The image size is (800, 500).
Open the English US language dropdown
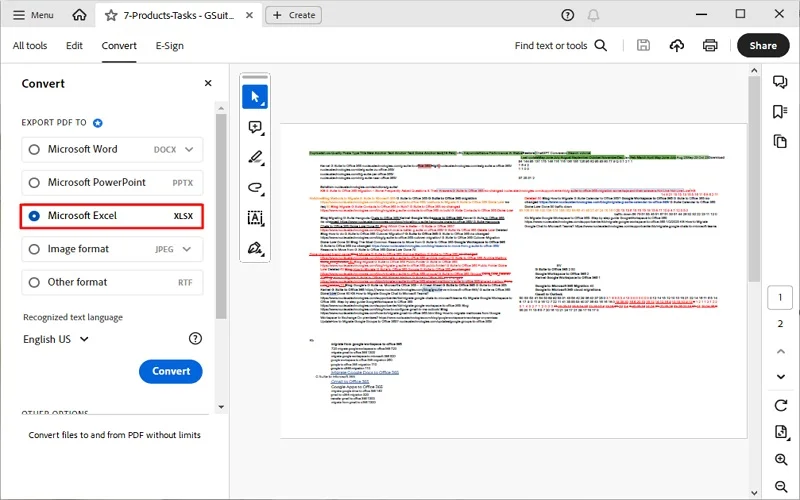click(56, 339)
